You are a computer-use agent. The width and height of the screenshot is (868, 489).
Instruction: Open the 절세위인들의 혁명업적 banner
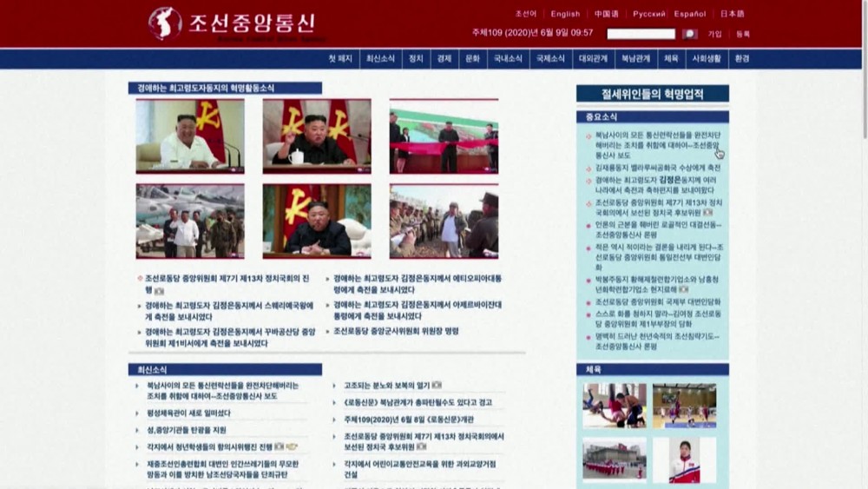[652, 94]
